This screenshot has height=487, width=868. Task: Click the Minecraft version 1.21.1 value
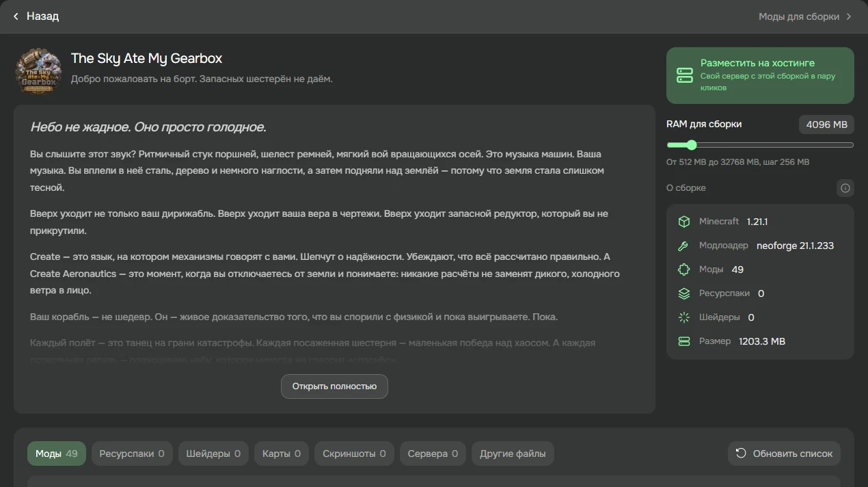757,222
